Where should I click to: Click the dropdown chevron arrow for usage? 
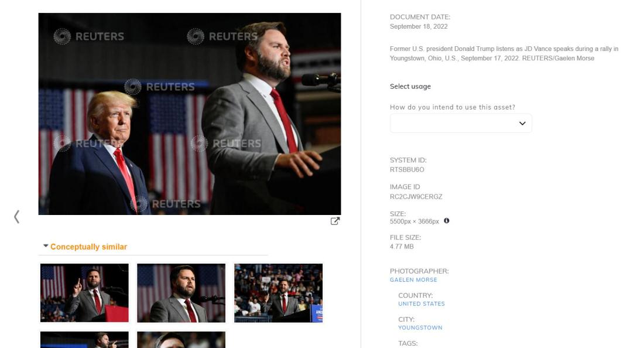point(522,123)
